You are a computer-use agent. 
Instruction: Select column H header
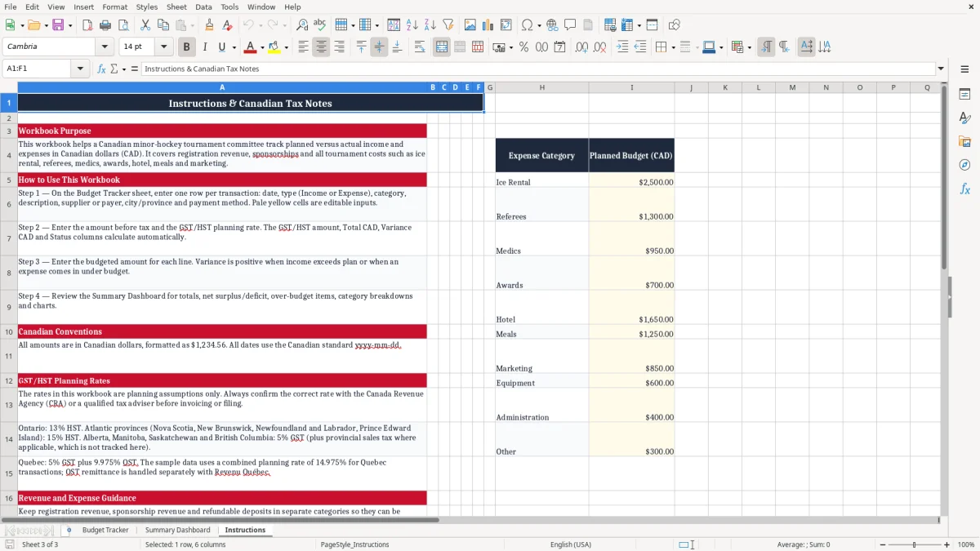[x=541, y=87]
